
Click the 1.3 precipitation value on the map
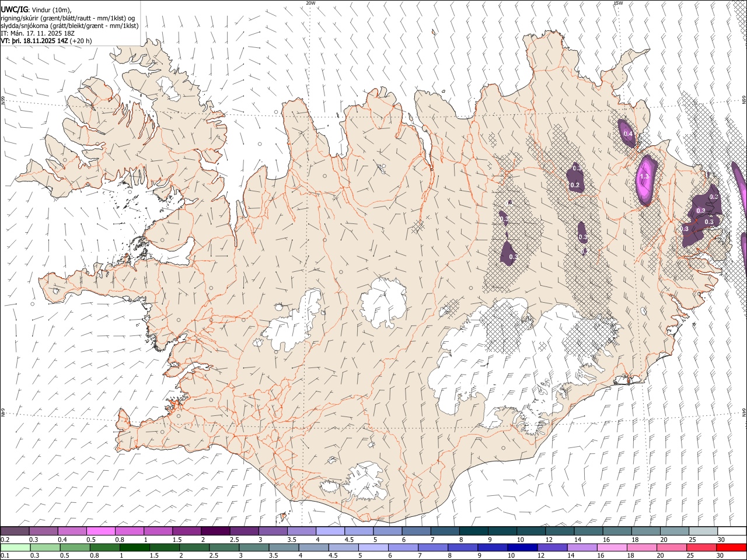[x=645, y=176]
